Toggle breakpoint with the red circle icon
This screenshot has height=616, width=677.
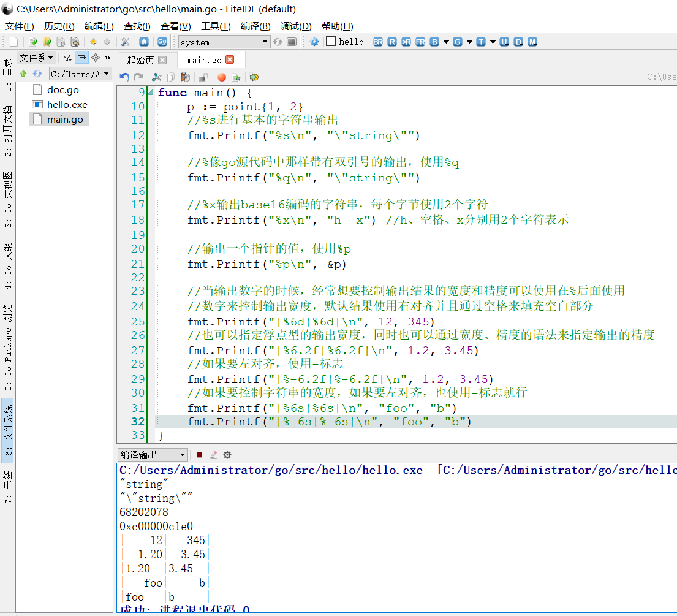click(222, 77)
